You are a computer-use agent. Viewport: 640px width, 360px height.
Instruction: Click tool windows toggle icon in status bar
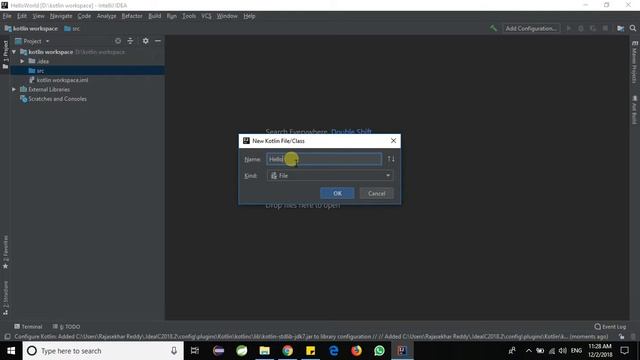click(x=7, y=336)
